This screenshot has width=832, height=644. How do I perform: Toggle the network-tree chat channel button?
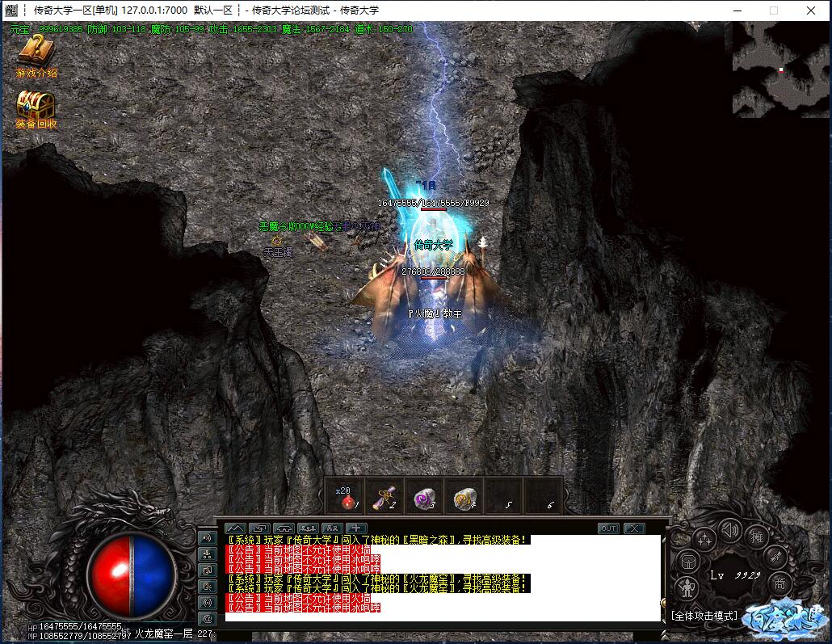(207, 554)
